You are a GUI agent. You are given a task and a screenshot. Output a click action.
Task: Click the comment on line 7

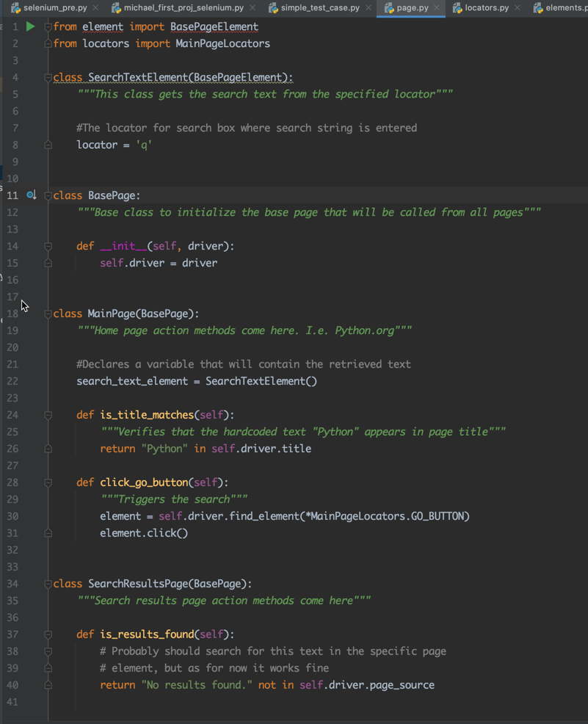247,128
